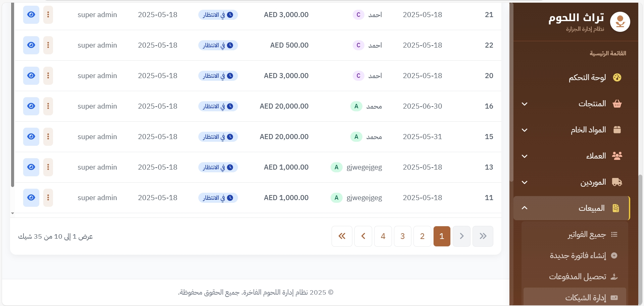The height and width of the screenshot is (306, 644).
Task: Click the 'في الانتظار' status badge for check 20
Action: pos(218,76)
